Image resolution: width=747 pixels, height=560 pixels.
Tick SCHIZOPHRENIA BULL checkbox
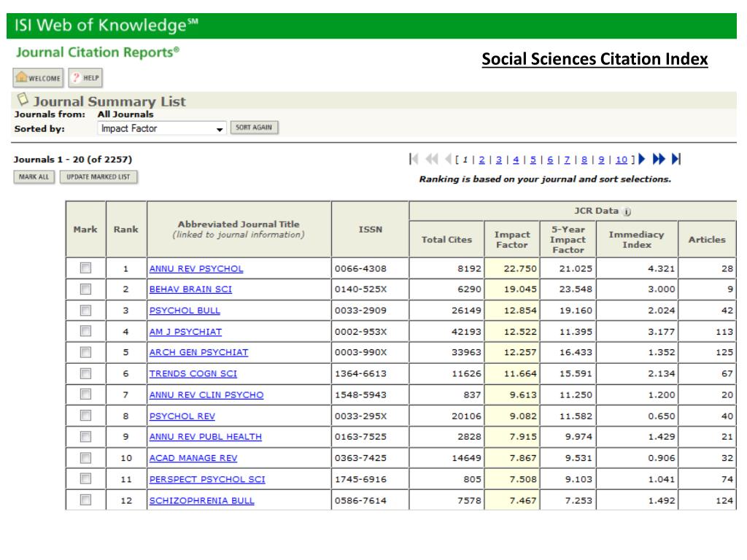click(x=86, y=500)
